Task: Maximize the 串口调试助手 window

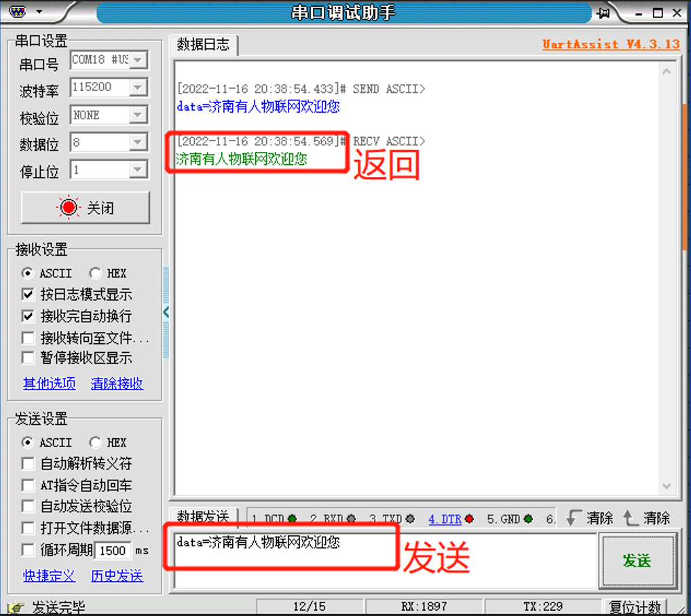Action: point(658,13)
